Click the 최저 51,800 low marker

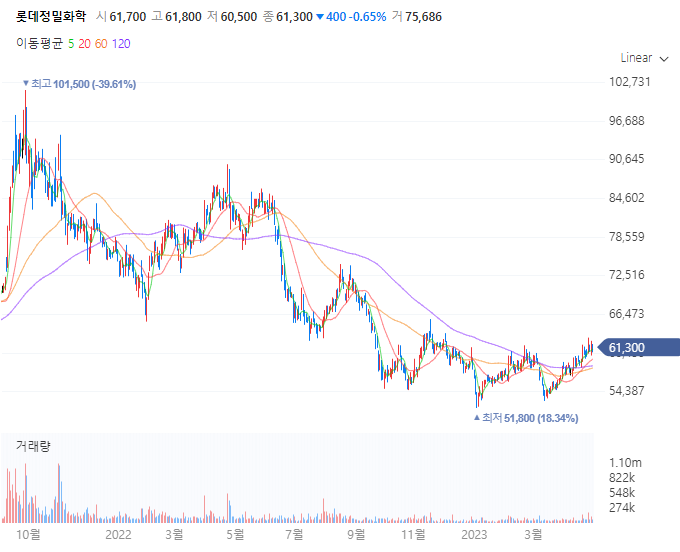(x=526, y=418)
